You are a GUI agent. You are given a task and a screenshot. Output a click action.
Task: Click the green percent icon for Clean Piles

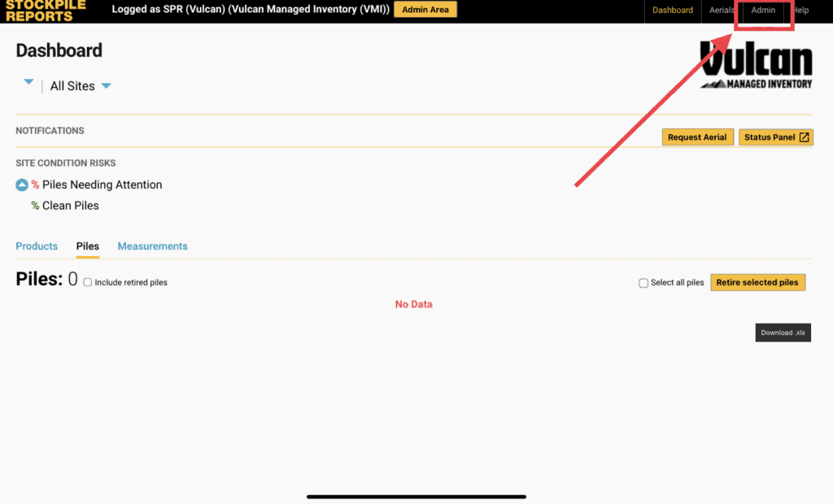coord(35,206)
